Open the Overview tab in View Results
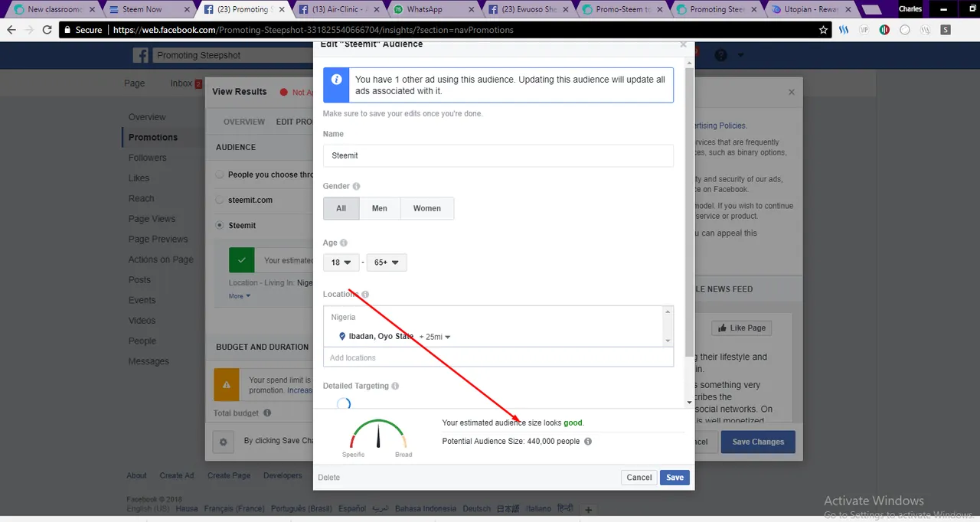 click(244, 122)
